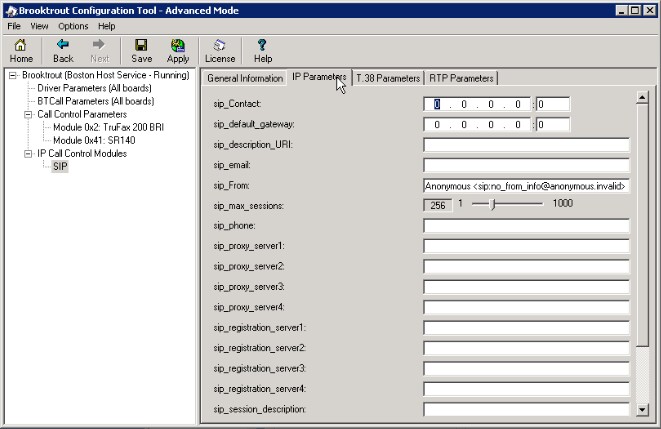Switch to the General Information tab
Image resolution: width=661 pixels, height=429 pixels.
coord(245,78)
